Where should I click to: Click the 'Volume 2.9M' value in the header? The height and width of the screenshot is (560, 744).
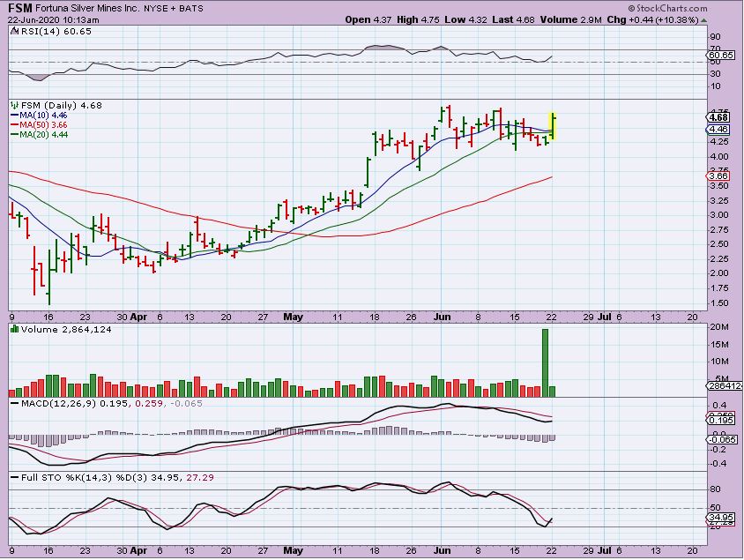tap(571, 20)
